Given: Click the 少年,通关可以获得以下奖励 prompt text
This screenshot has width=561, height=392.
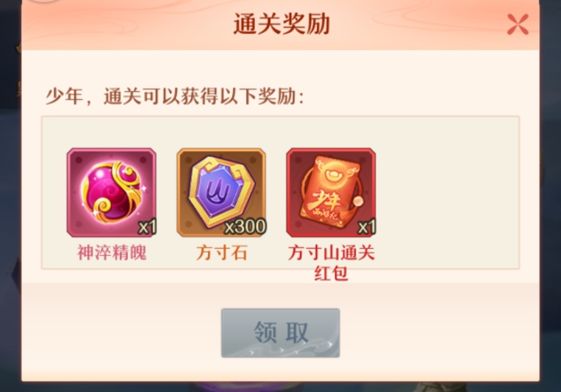Looking at the screenshot, I should pyautogui.click(x=175, y=96).
